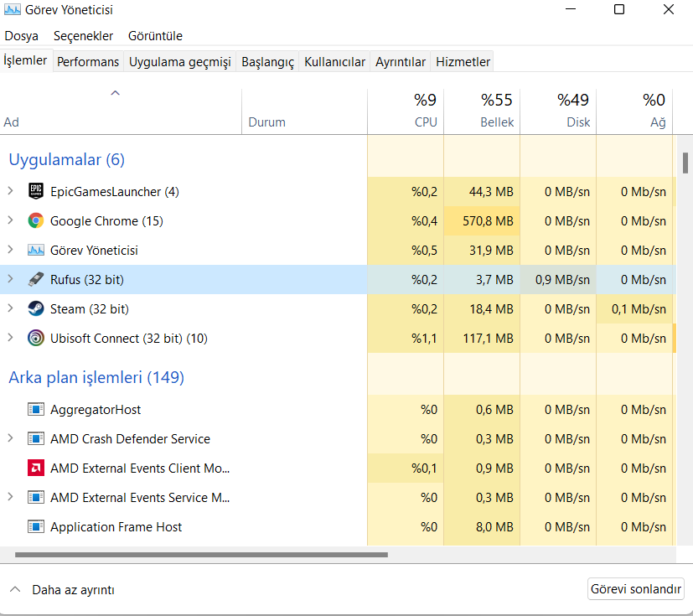Click the 44,3 MB memory cell
The width and height of the screenshot is (693, 616).
482,192
